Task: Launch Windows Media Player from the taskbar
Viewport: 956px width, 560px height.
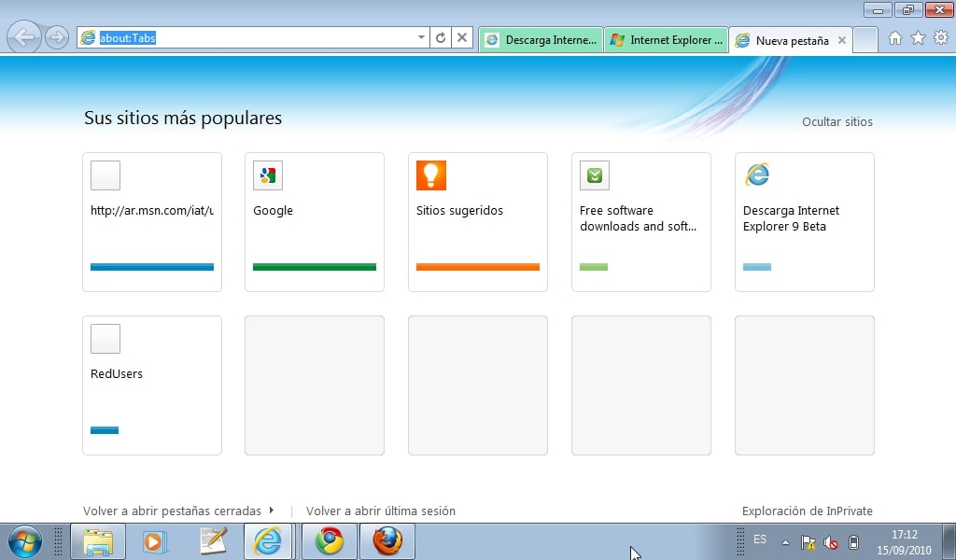Action: pyautogui.click(x=155, y=541)
